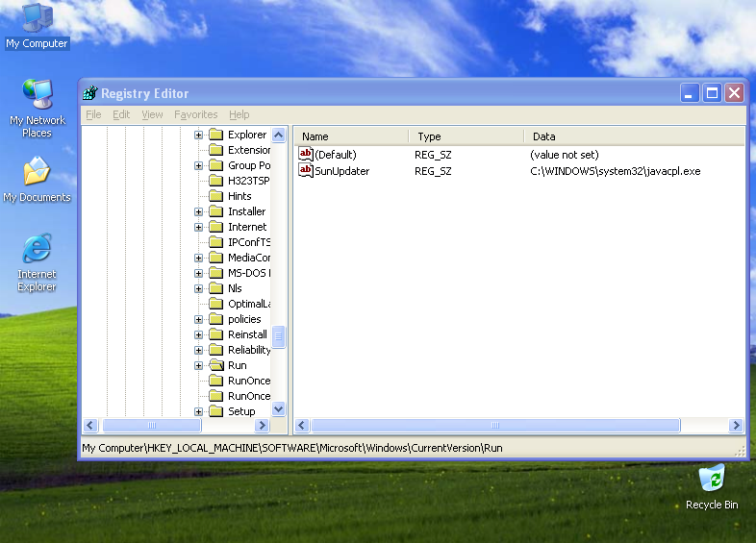
Task: Select the (Default) string value icon
Action: point(306,154)
